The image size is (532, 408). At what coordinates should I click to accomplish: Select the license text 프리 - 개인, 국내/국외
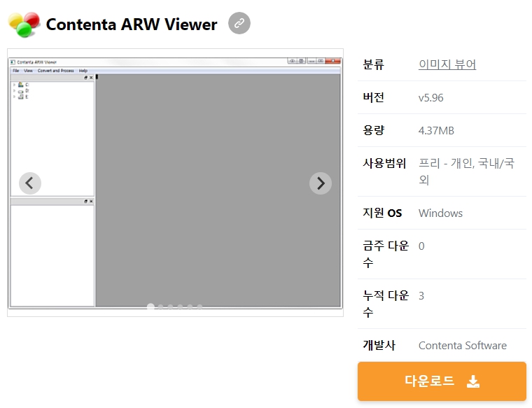click(x=466, y=171)
